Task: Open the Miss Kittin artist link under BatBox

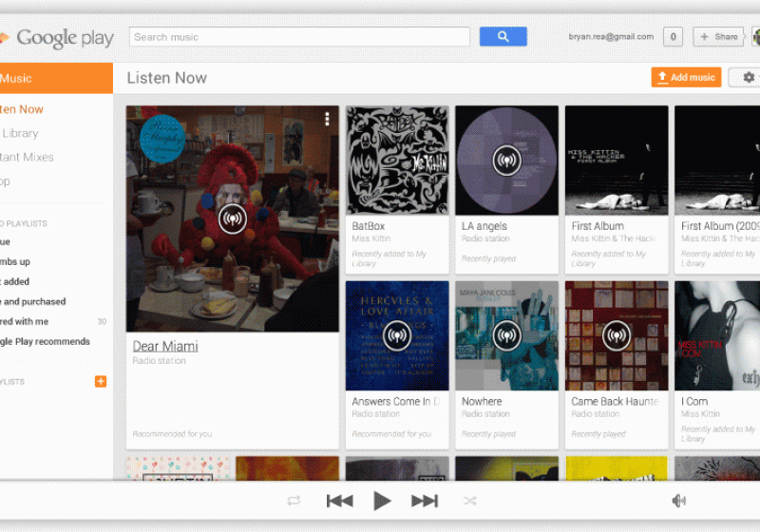Action: [371, 238]
